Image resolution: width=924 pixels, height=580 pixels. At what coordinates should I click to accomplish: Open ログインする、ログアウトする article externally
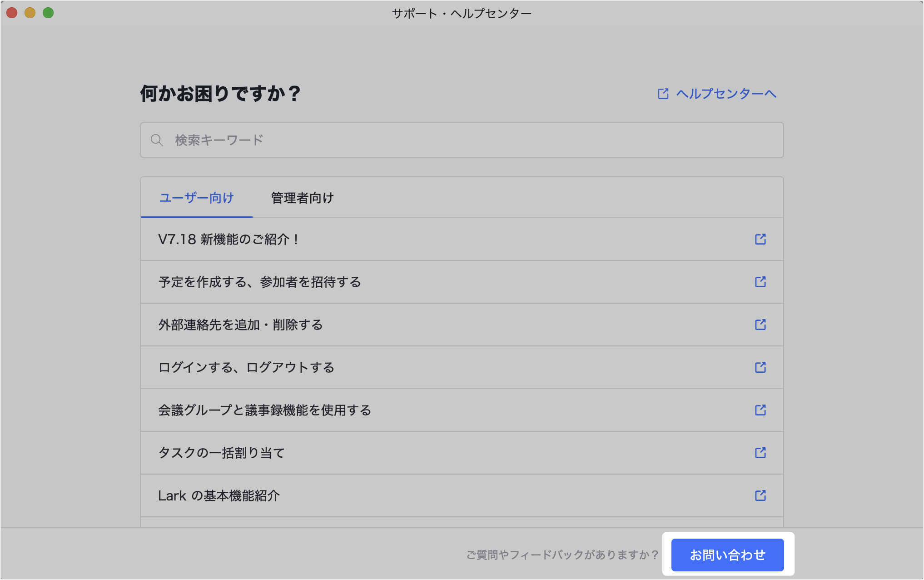click(760, 367)
